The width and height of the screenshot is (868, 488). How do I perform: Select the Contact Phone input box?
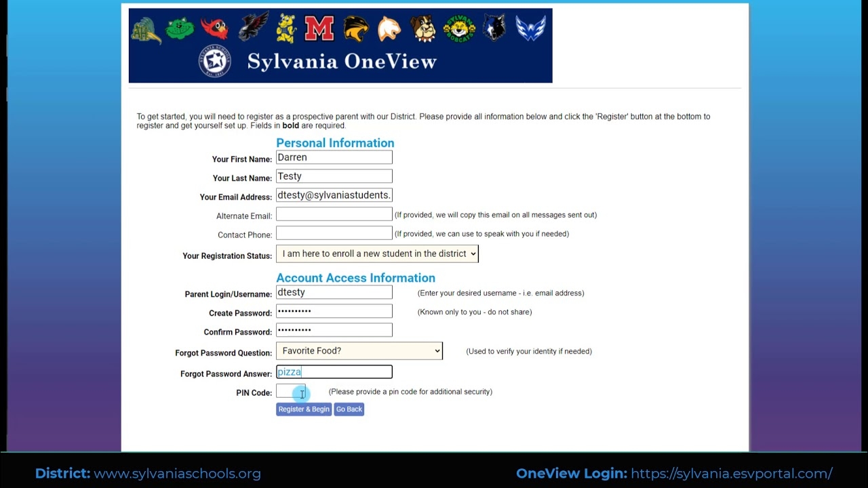pyautogui.click(x=334, y=234)
